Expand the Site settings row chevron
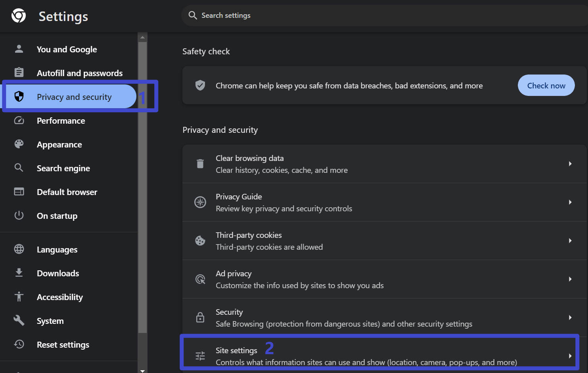Viewport: 588px width, 373px height. coord(570,356)
